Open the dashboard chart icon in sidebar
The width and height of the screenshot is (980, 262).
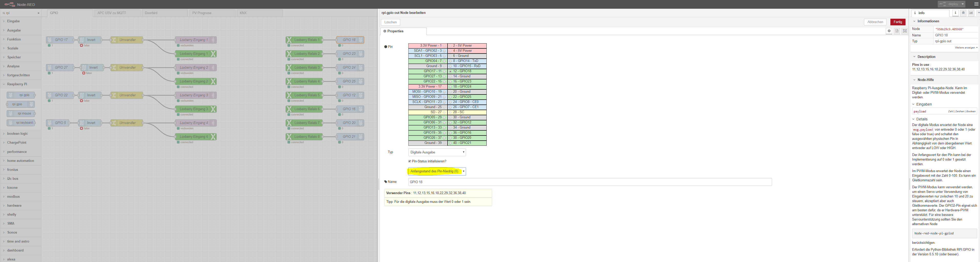point(971,13)
